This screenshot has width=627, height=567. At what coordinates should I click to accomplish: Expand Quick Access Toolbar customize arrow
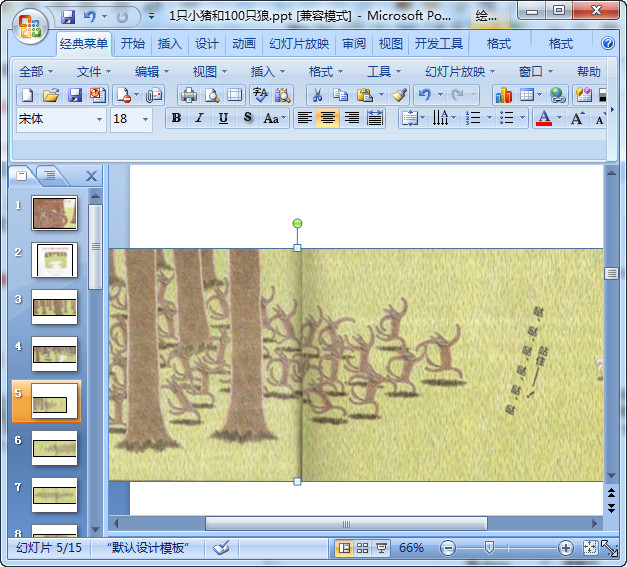(151, 17)
